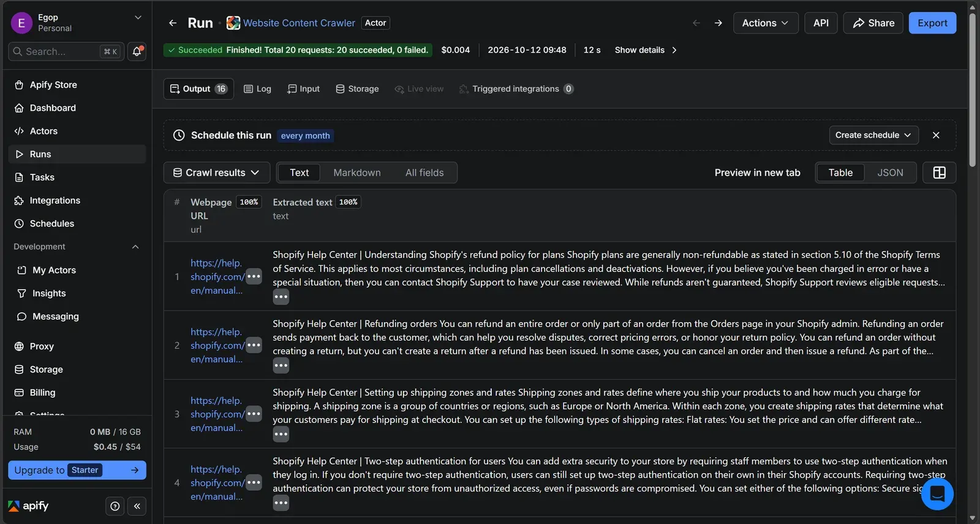Select the All fields view option
980x524 pixels.
pos(424,173)
